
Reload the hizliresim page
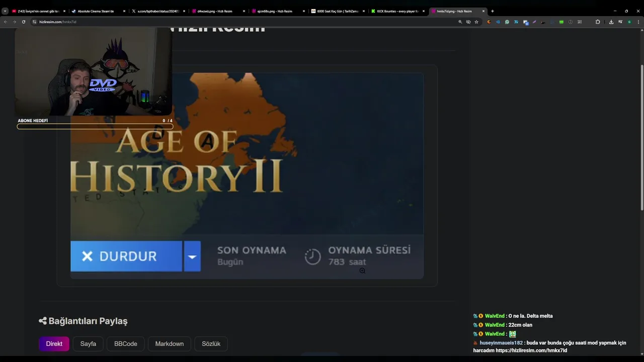pyautogui.click(x=23, y=22)
